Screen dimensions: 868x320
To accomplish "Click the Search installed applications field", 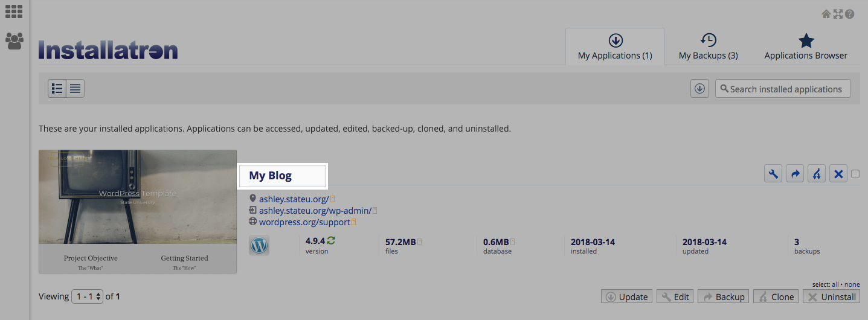I will [783, 89].
